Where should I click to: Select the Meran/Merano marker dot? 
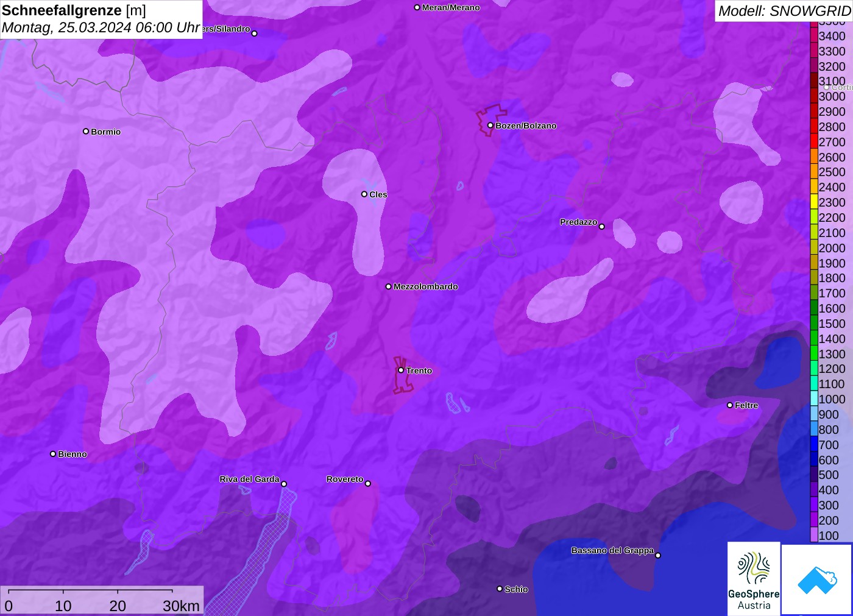(417, 8)
